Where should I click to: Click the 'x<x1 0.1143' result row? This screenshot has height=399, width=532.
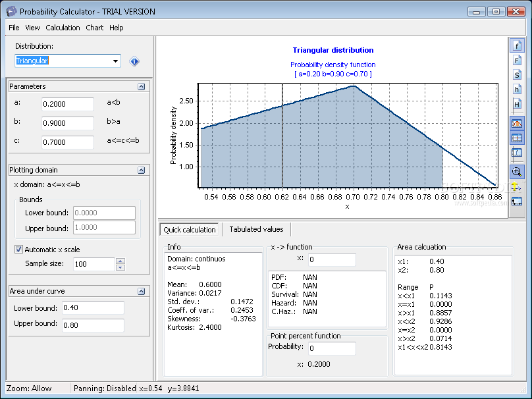click(x=425, y=296)
